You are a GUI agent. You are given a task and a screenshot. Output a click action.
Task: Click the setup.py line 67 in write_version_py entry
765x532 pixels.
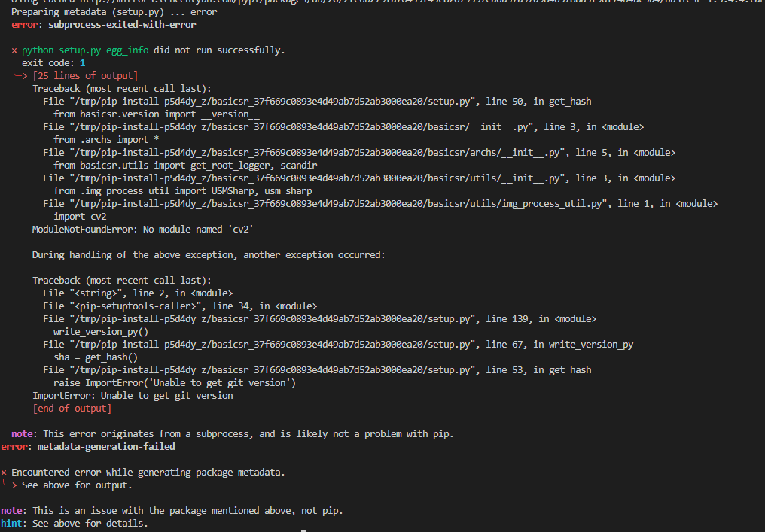click(x=338, y=345)
